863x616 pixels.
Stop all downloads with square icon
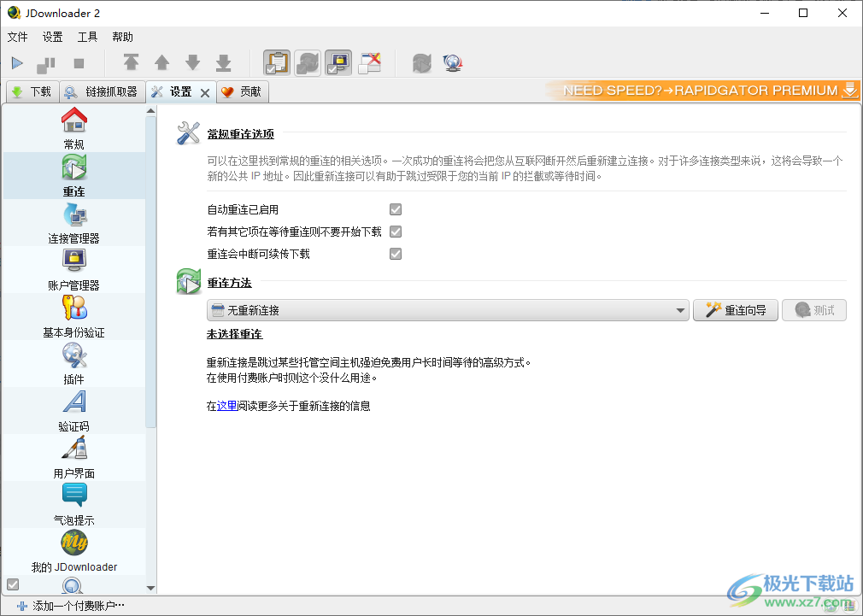[79, 64]
